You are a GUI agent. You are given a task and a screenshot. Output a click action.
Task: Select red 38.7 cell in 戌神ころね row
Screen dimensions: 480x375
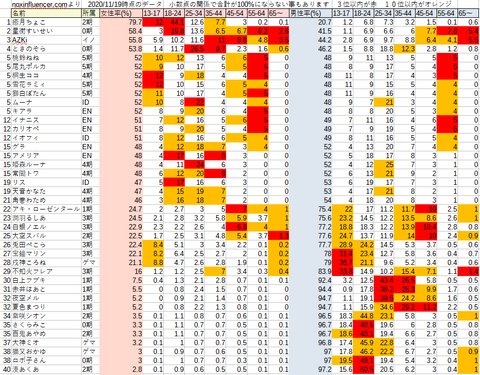click(x=343, y=262)
